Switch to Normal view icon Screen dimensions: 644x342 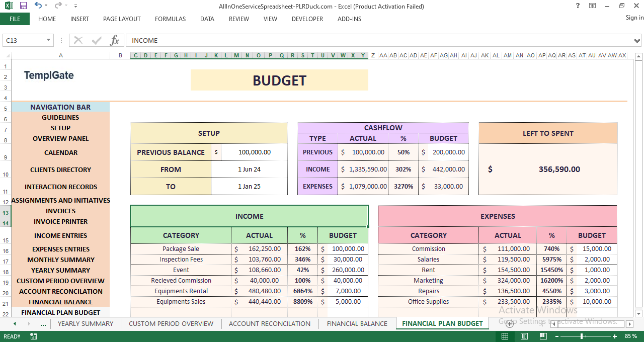[505, 336]
